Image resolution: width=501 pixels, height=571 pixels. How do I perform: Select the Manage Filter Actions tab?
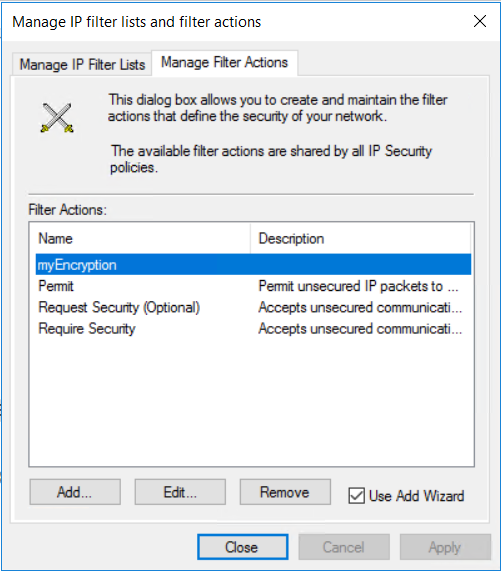pos(225,62)
